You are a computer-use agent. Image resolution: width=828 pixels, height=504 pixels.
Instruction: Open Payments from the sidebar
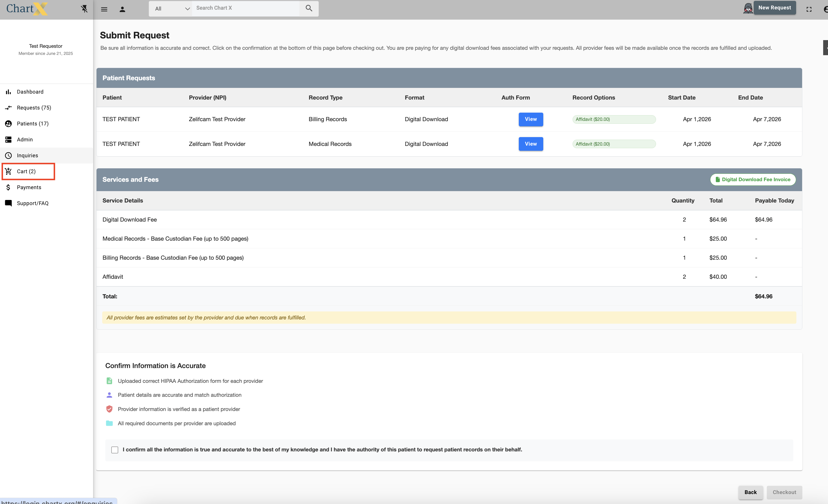click(29, 187)
